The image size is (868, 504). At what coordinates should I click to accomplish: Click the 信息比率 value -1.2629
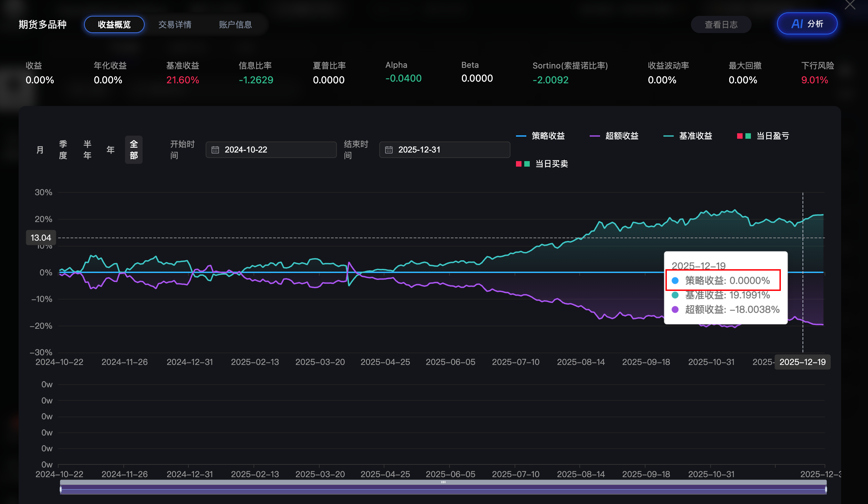pos(256,80)
